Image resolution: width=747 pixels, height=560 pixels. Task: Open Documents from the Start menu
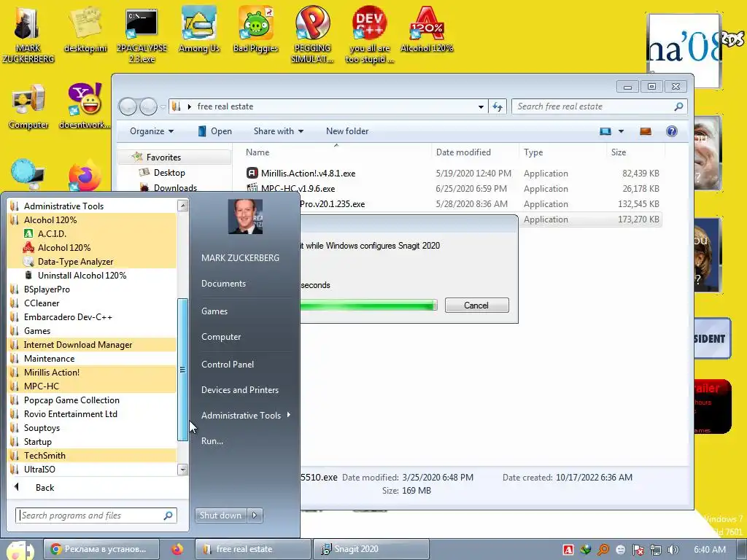click(x=223, y=284)
